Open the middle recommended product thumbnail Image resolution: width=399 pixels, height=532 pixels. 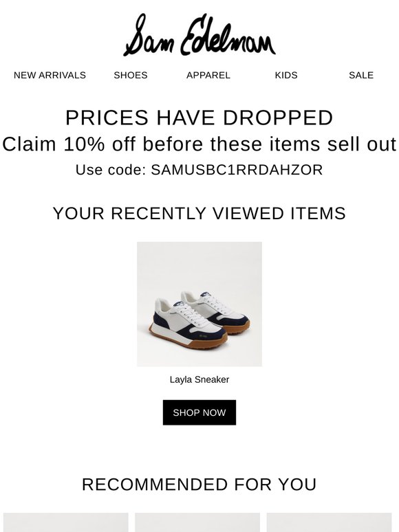click(x=197, y=522)
